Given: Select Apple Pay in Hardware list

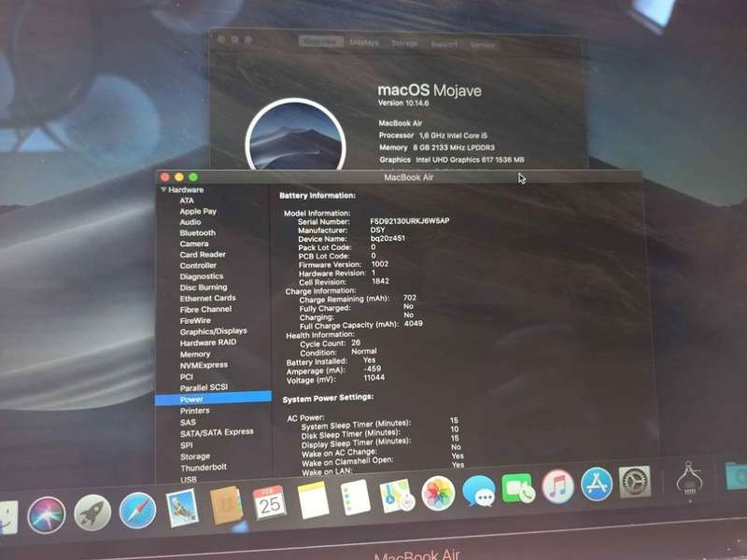Looking at the screenshot, I should 198,211.
